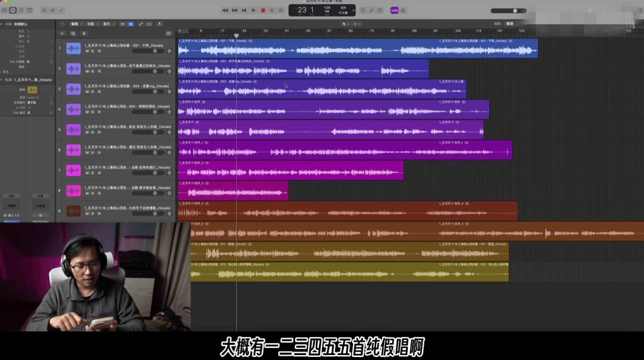Click the LCD position display 23 1

tap(306, 10)
